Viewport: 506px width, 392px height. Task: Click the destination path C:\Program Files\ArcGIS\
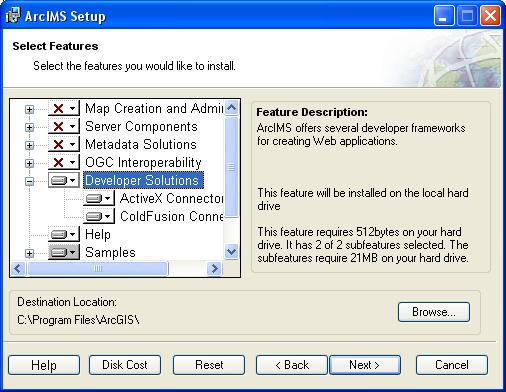point(78,320)
